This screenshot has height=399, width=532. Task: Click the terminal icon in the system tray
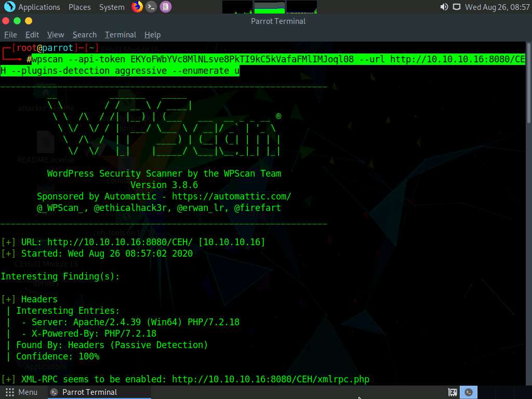coord(468,392)
